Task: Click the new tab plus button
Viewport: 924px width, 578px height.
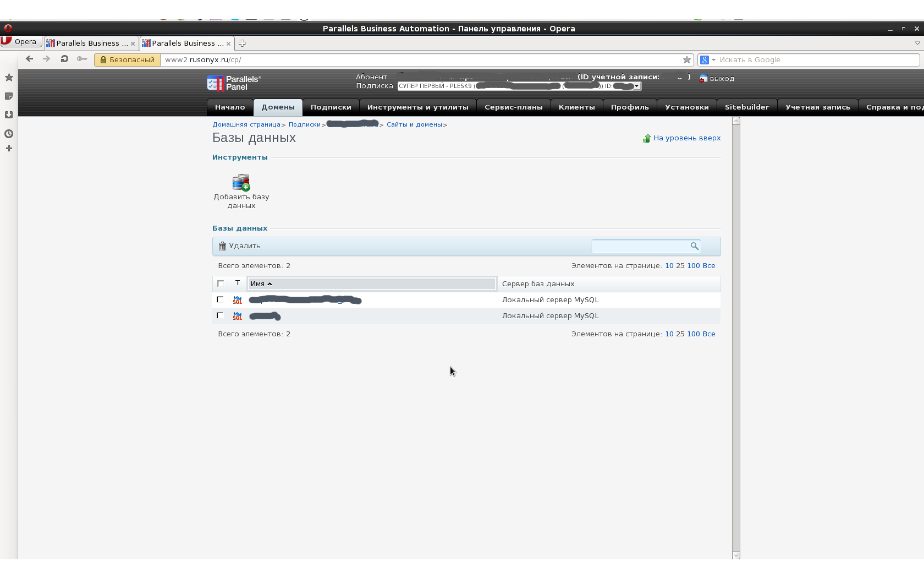Action: pyautogui.click(x=242, y=43)
